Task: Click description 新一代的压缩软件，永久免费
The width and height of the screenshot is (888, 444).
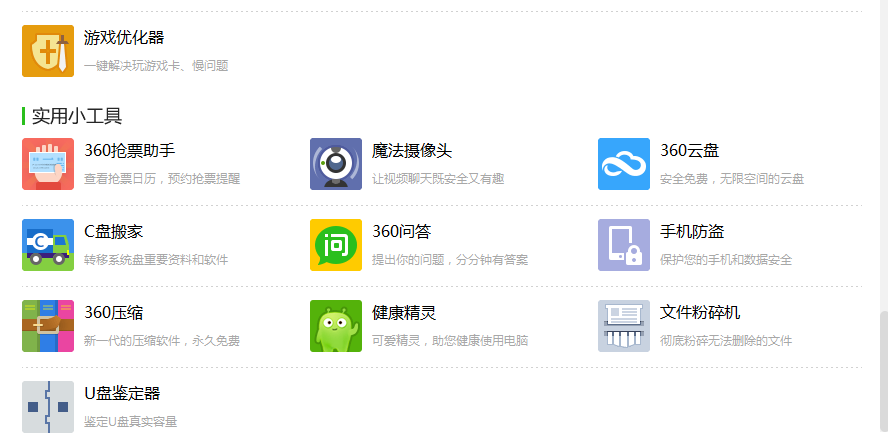Action: click(162, 341)
